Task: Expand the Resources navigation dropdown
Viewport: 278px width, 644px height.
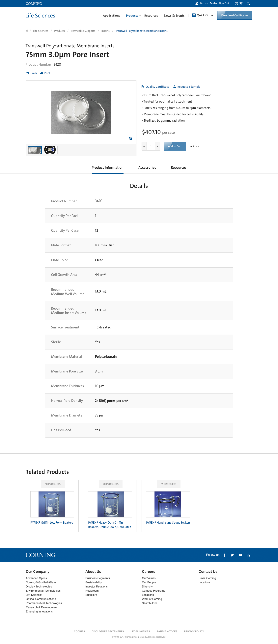Action: pos(152,15)
